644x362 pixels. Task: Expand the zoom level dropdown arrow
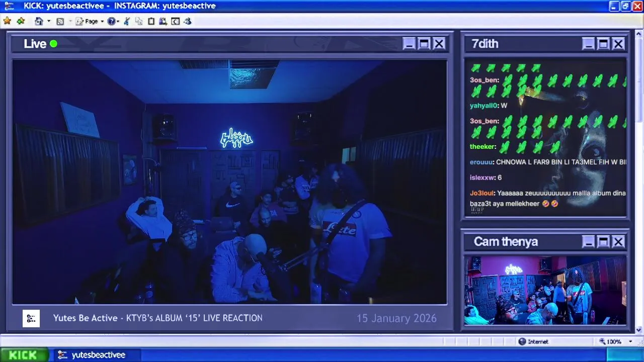tap(630, 341)
